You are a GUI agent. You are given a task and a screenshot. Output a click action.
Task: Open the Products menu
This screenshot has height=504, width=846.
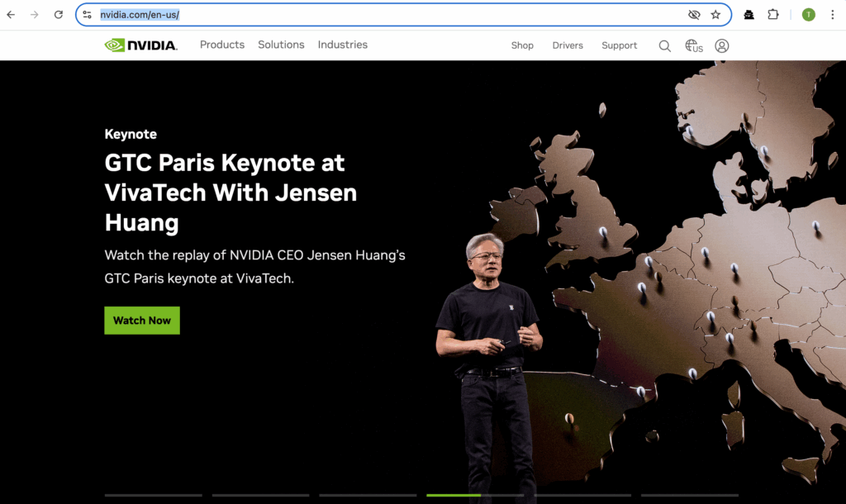(x=222, y=45)
